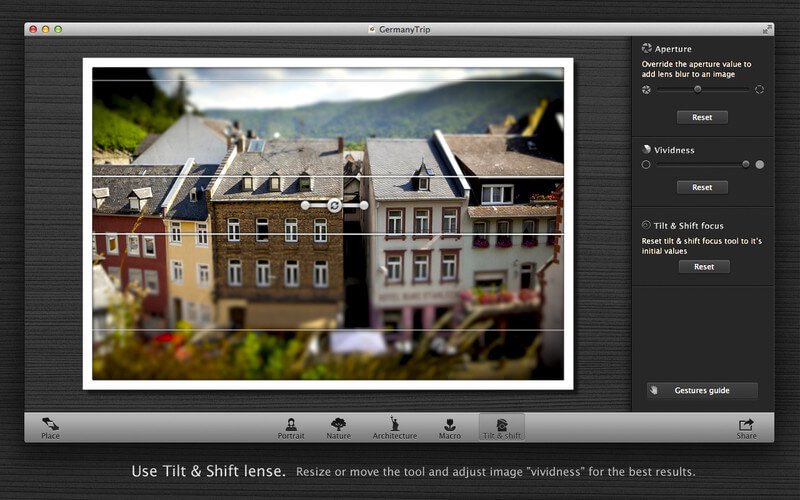The image size is (800, 500).
Task: Click the maximum vividness circle icon
Action: [x=760, y=164]
